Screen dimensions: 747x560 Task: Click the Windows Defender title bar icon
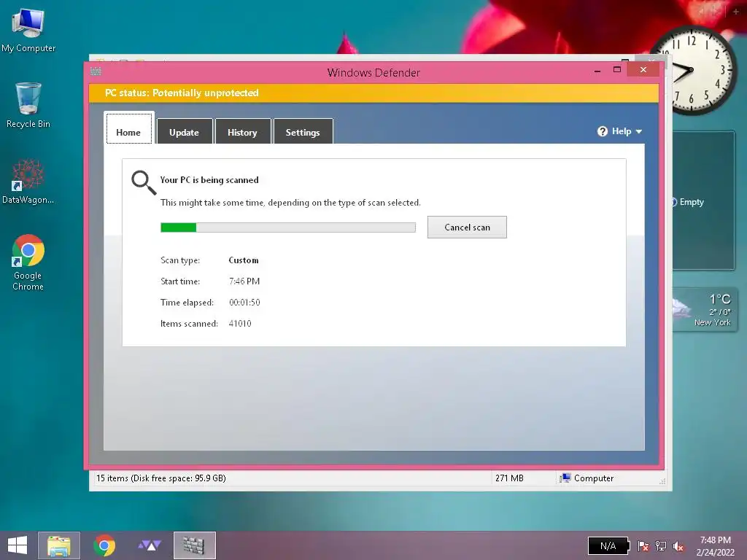click(x=96, y=72)
